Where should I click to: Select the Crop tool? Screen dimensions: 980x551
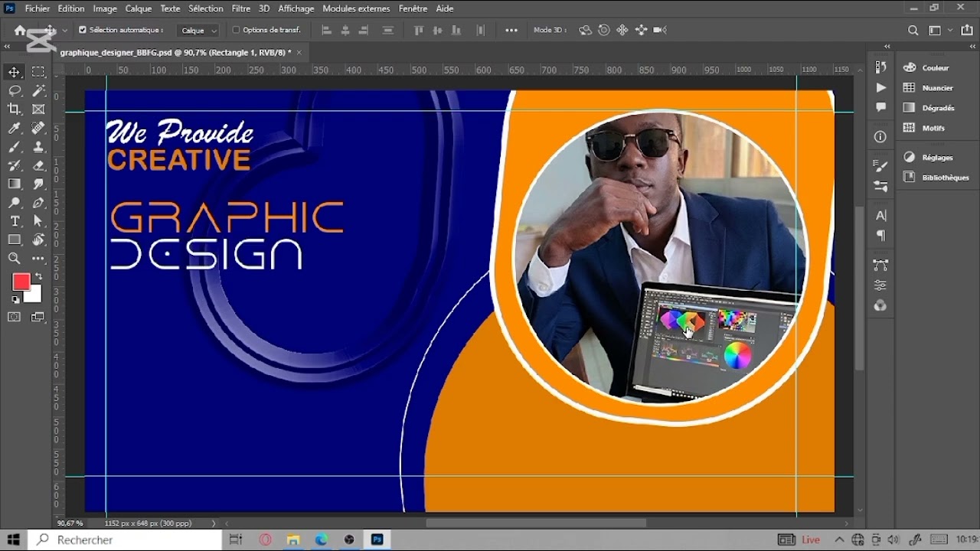pyautogui.click(x=15, y=109)
